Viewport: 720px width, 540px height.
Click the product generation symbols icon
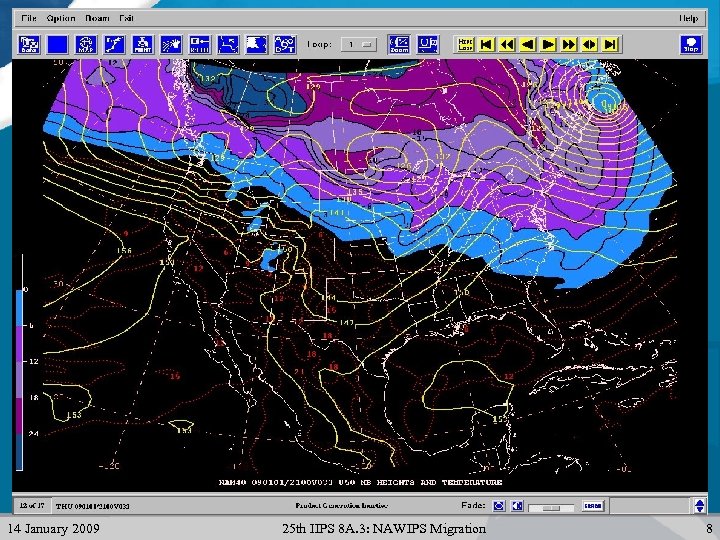click(x=285, y=45)
